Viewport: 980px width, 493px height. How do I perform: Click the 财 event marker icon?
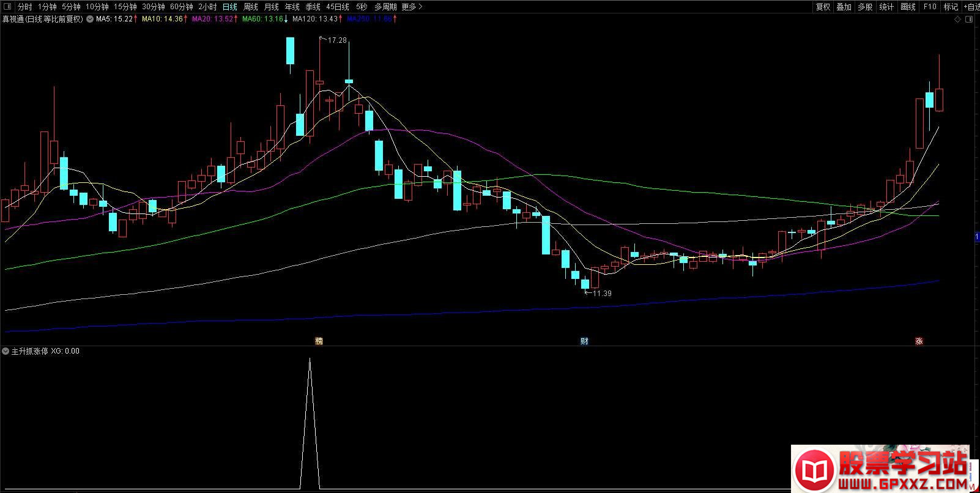pos(584,341)
